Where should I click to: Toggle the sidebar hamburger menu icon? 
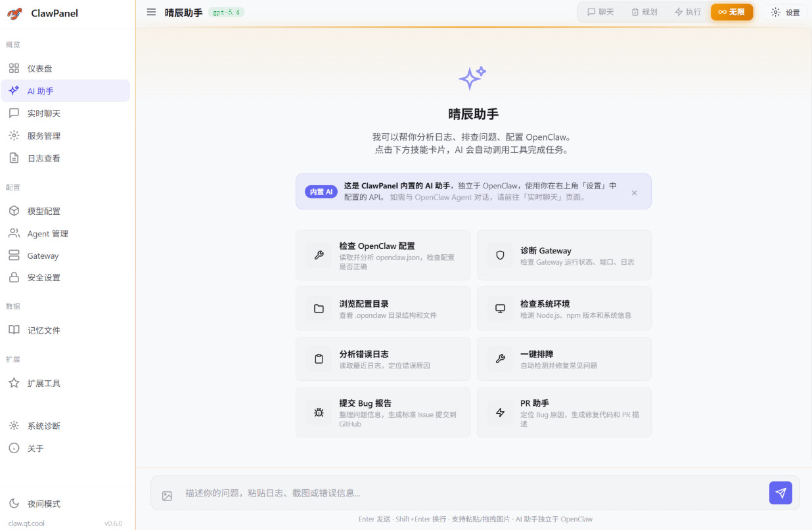click(x=151, y=12)
